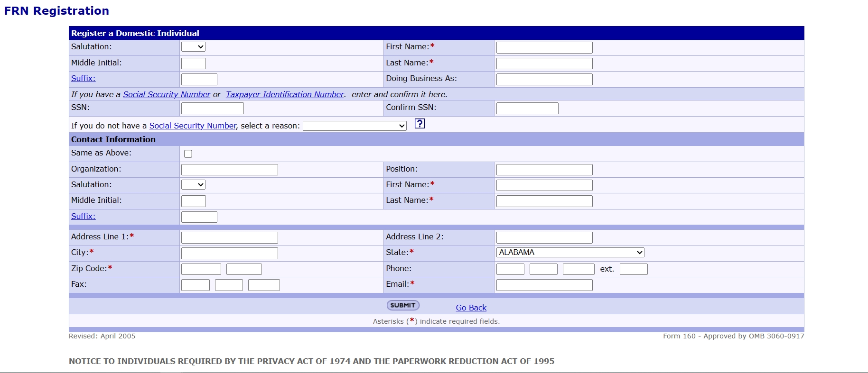This screenshot has height=373, width=868.
Task: Check the Same as Above checkbox
Action: coord(188,154)
